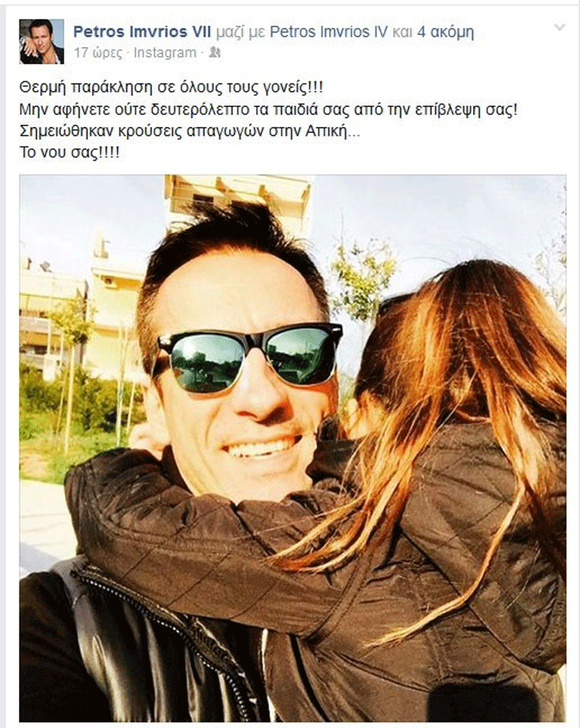Visit the tagged Petros Imvrios IV profile
Viewport: 580px width, 728px height.
coord(328,32)
